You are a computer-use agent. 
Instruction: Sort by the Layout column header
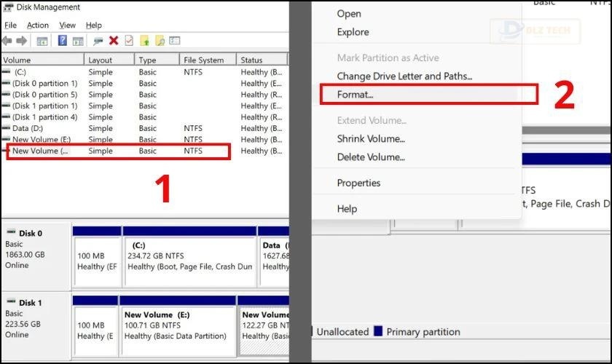click(x=110, y=60)
